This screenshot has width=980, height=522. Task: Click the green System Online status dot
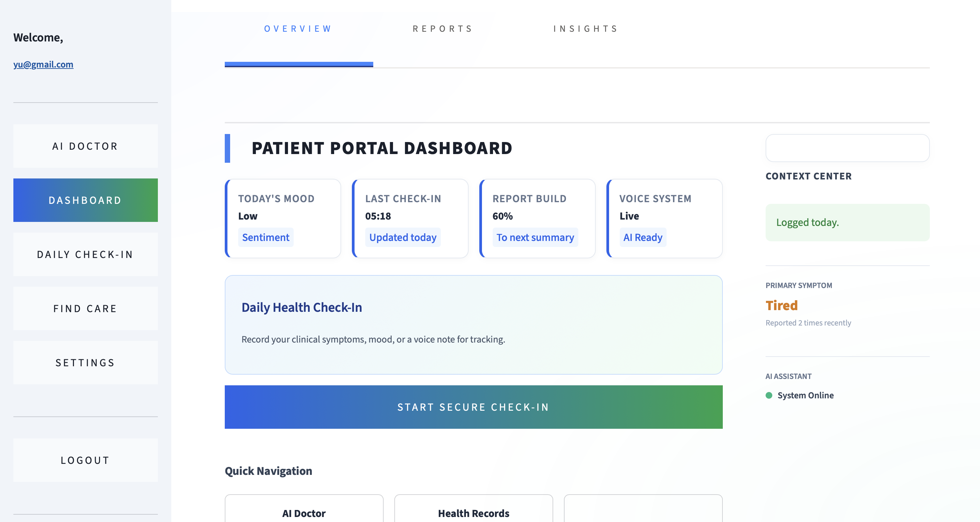pyautogui.click(x=769, y=395)
